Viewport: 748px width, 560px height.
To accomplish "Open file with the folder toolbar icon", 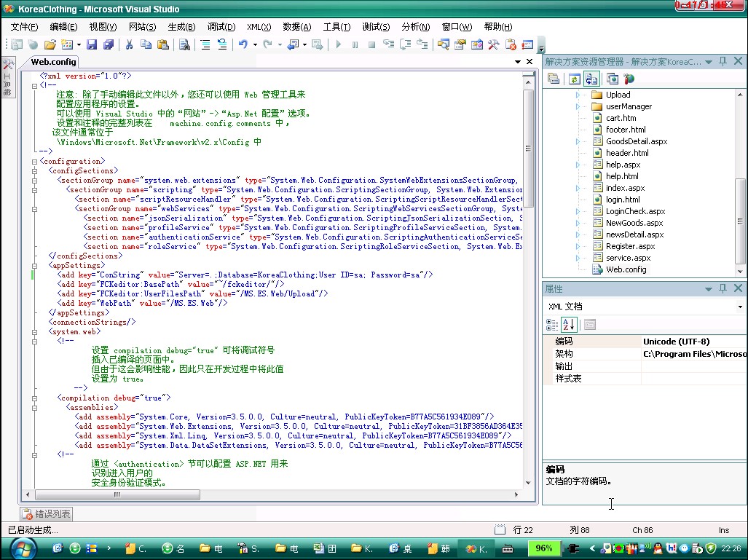I will tap(50, 45).
